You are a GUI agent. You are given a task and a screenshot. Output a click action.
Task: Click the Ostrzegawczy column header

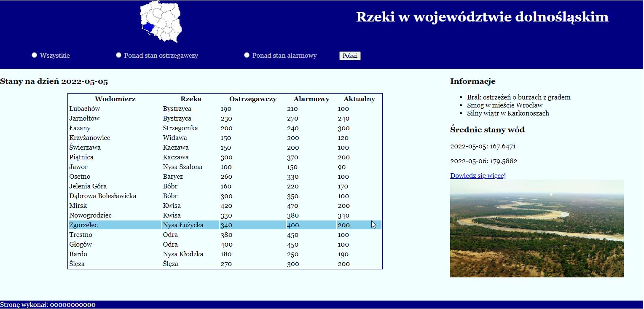[252, 99]
